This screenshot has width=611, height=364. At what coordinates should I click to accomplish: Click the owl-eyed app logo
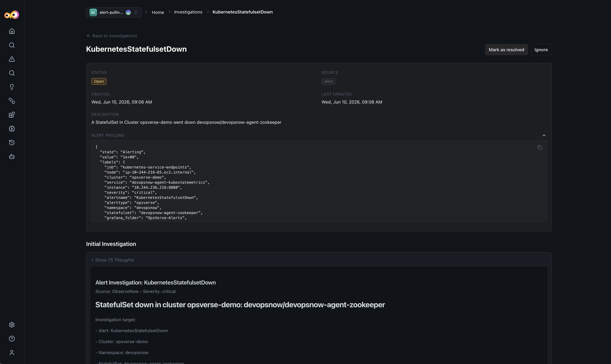tap(12, 15)
